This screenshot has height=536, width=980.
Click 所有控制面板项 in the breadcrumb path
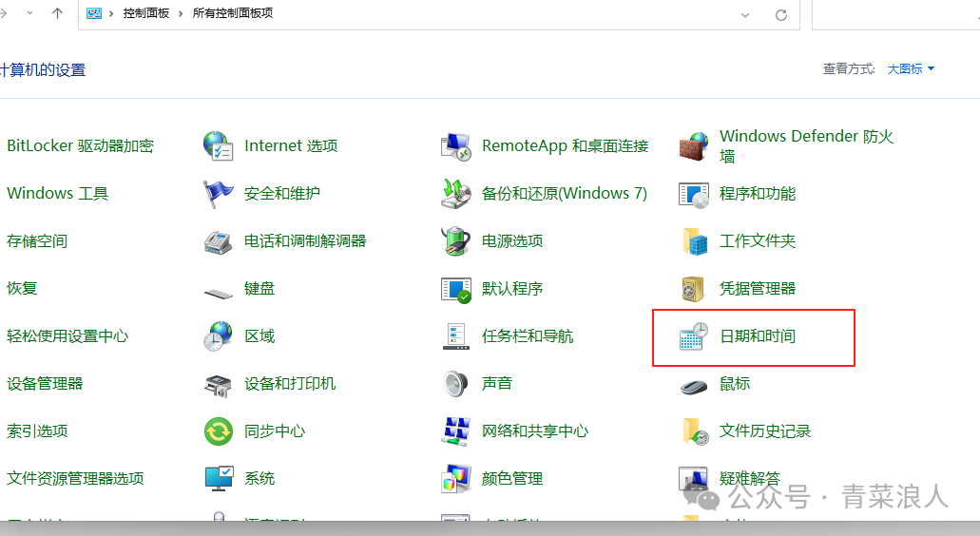233,13
